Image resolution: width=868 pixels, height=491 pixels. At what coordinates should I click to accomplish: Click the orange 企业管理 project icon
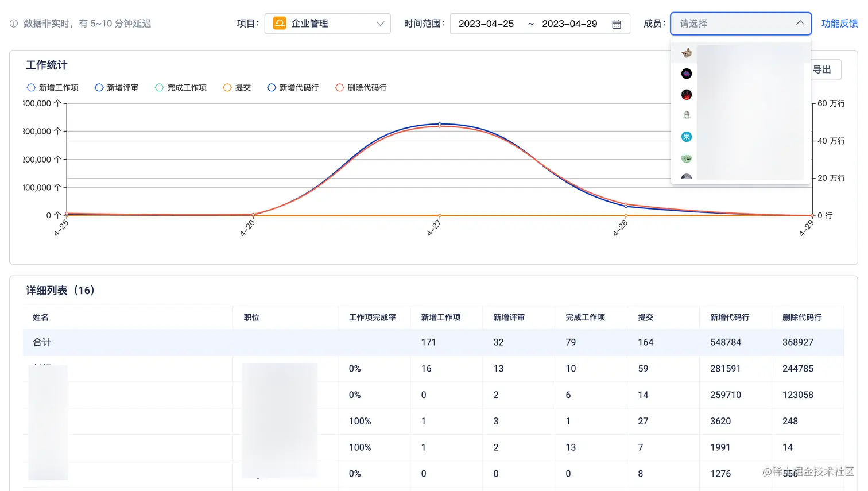click(280, 24)
